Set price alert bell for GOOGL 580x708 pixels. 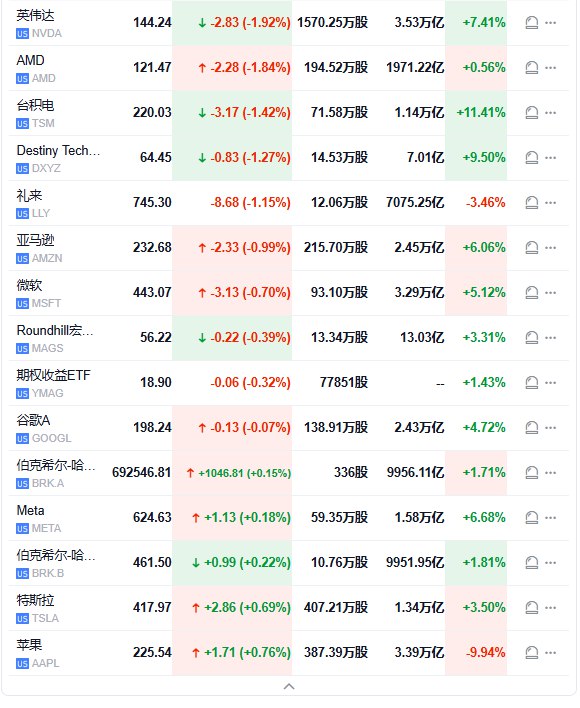532,428
